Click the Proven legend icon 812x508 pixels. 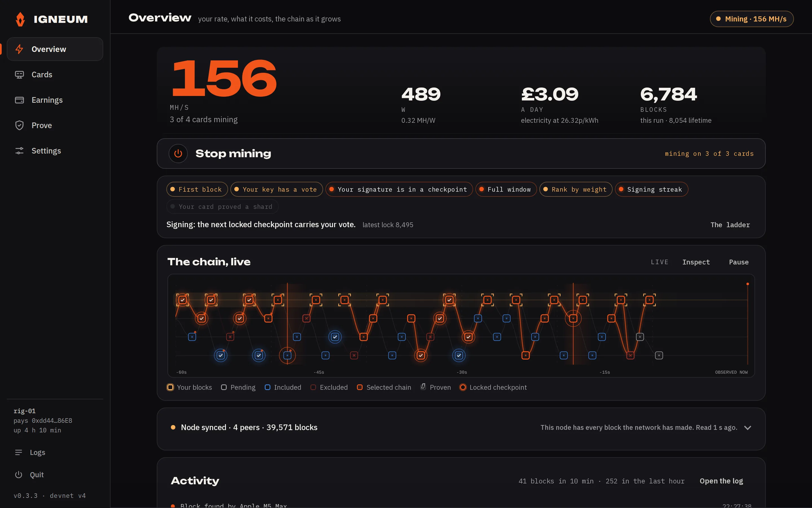point(423,387)
